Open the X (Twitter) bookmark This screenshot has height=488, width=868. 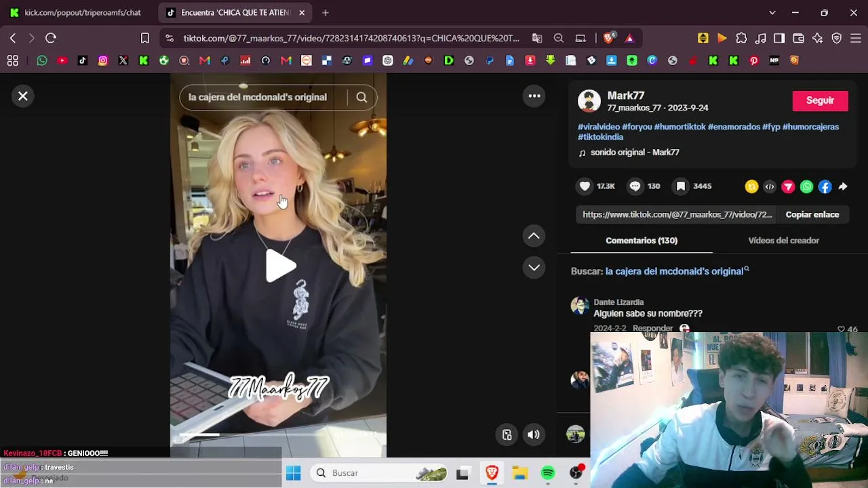123,61
